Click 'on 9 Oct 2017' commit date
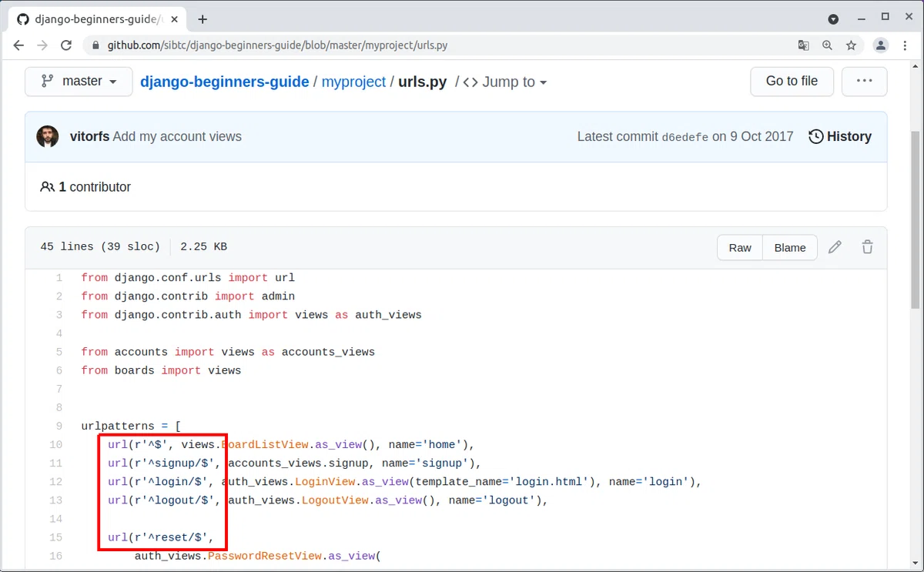 point(752,136)
